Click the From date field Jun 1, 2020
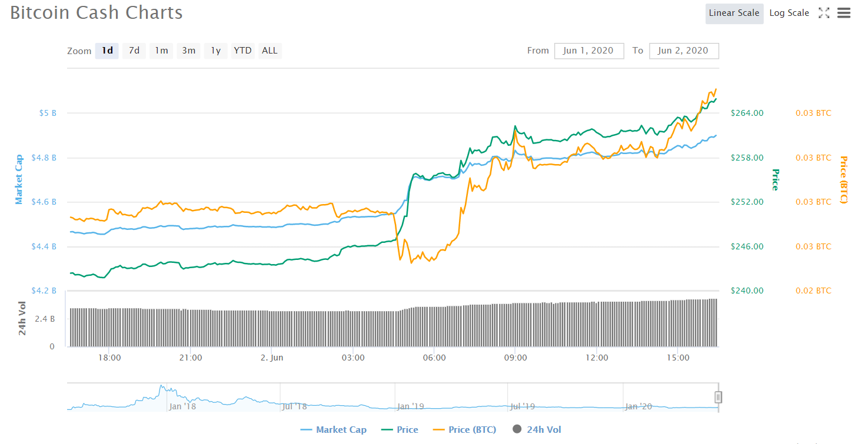868x444 pixels. point(589,51)
